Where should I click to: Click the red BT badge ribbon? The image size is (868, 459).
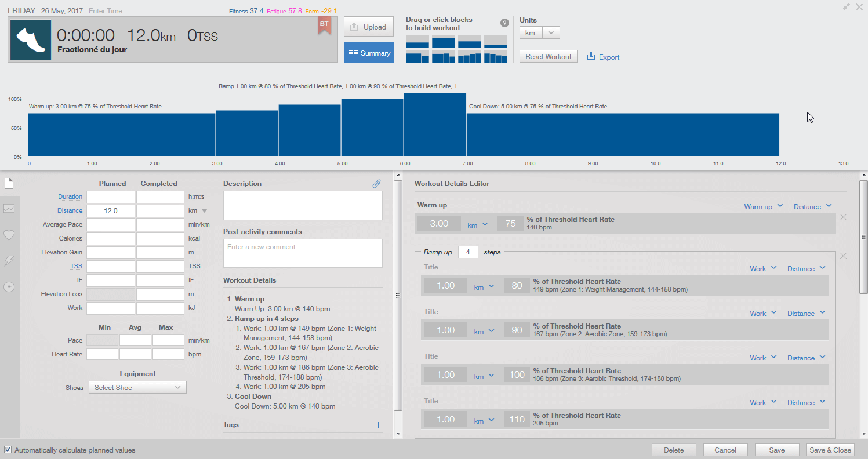pyautogui.click(x=324, y=25)
